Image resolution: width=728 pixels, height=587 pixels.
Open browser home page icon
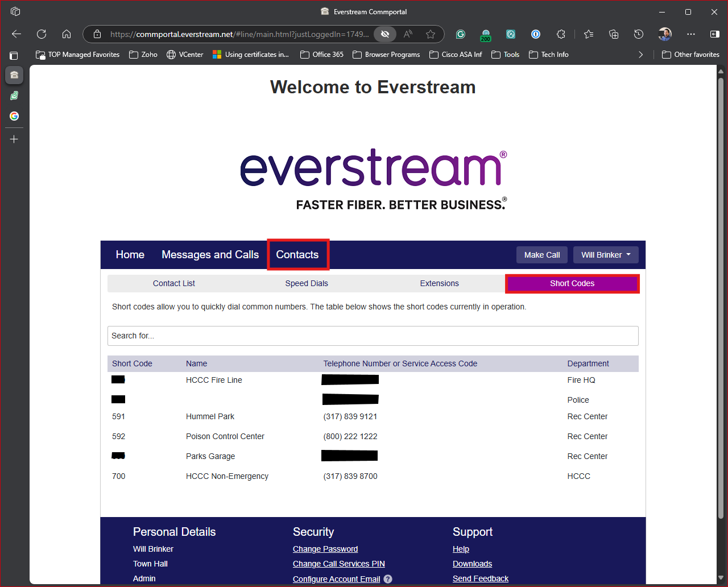pos(67,34)
